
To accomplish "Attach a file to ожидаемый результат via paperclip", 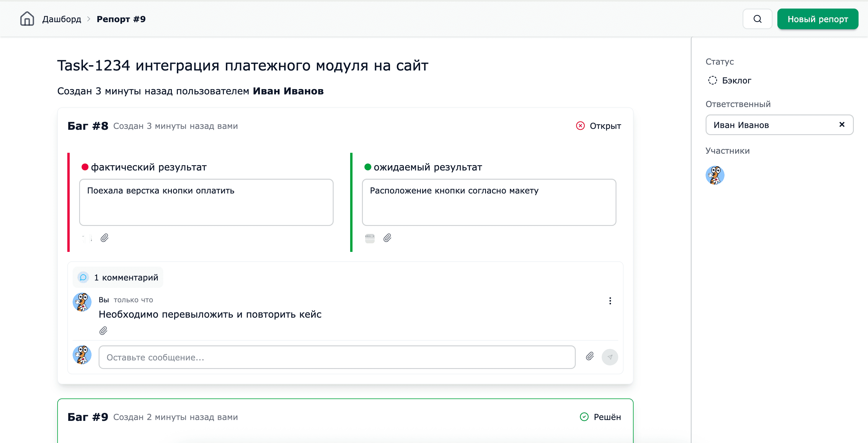I will [x=387, y=238].
